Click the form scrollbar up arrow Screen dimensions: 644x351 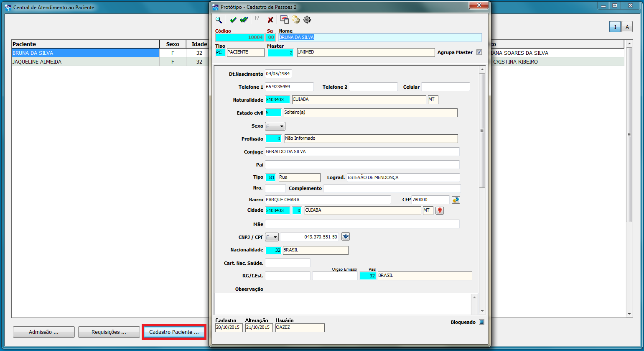[482, 69]
